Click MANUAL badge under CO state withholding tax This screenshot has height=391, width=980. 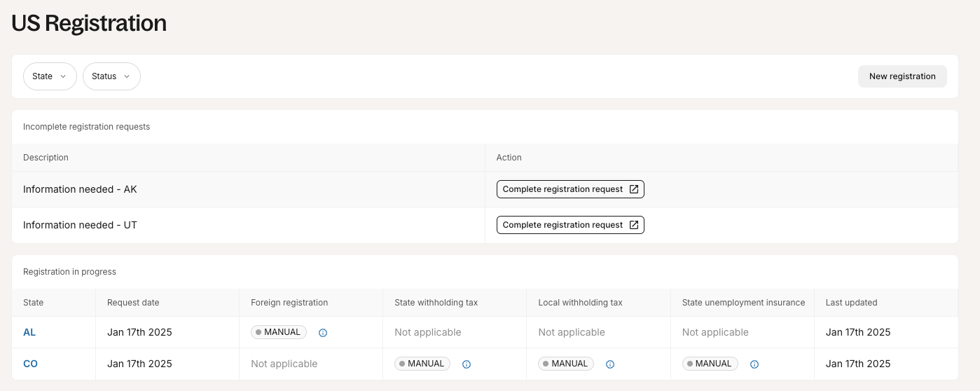[422, 364]
